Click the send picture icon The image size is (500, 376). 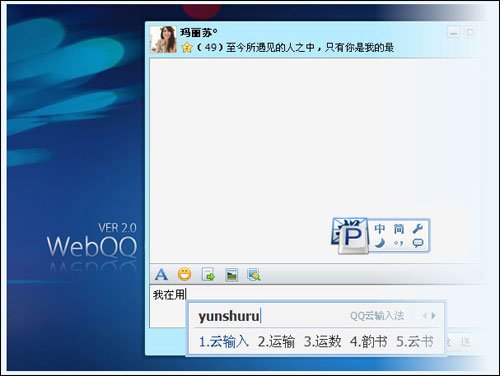[232, 275]
